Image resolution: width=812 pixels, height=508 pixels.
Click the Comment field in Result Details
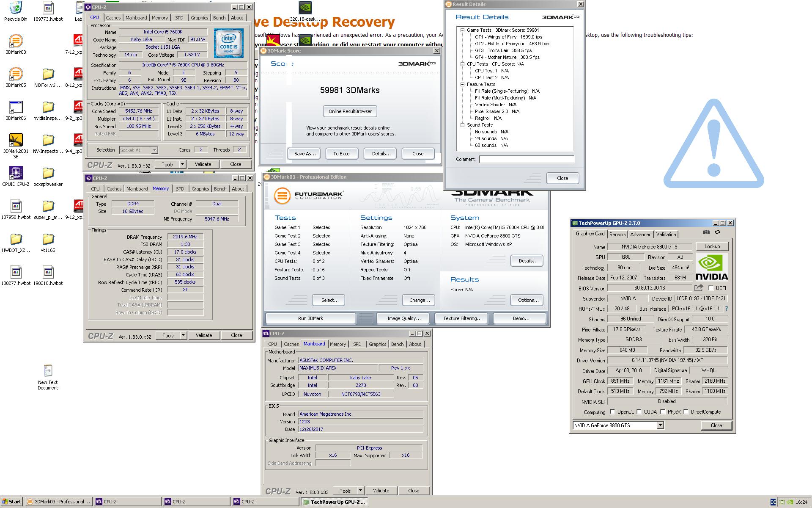527,160
